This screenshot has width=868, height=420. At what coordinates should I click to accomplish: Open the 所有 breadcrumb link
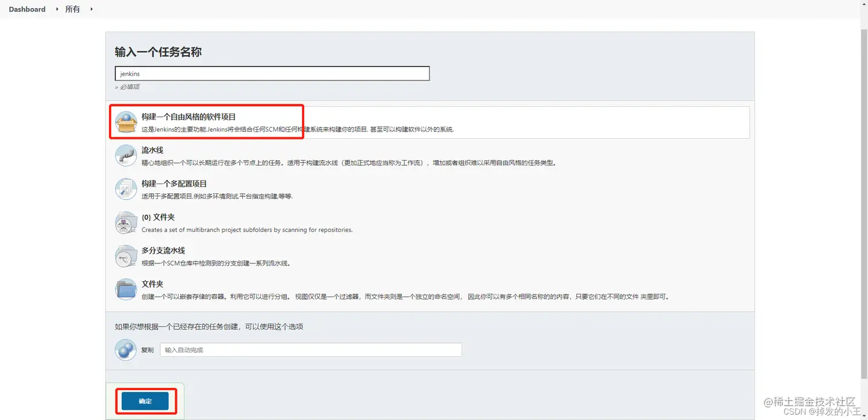click(x=73, y=9)
